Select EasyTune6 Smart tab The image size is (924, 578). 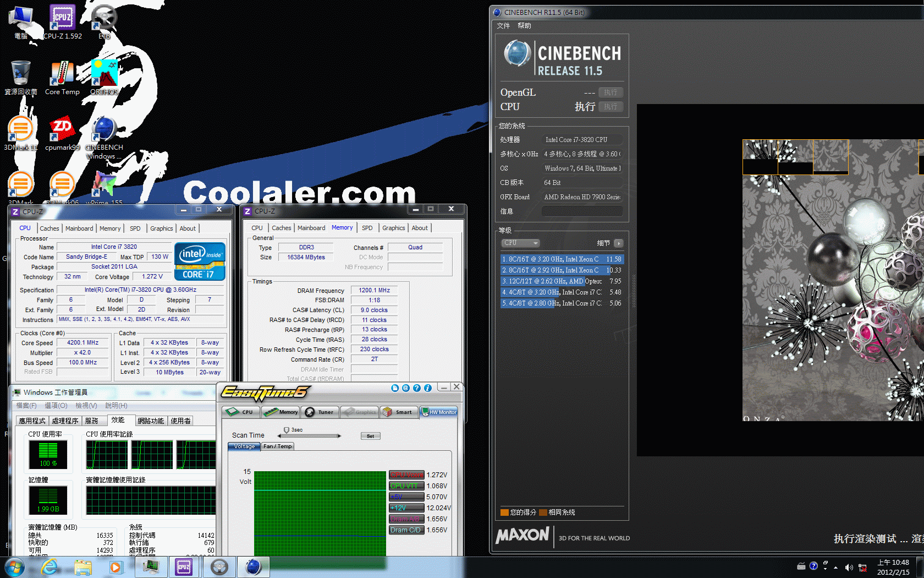click(399, 412)
